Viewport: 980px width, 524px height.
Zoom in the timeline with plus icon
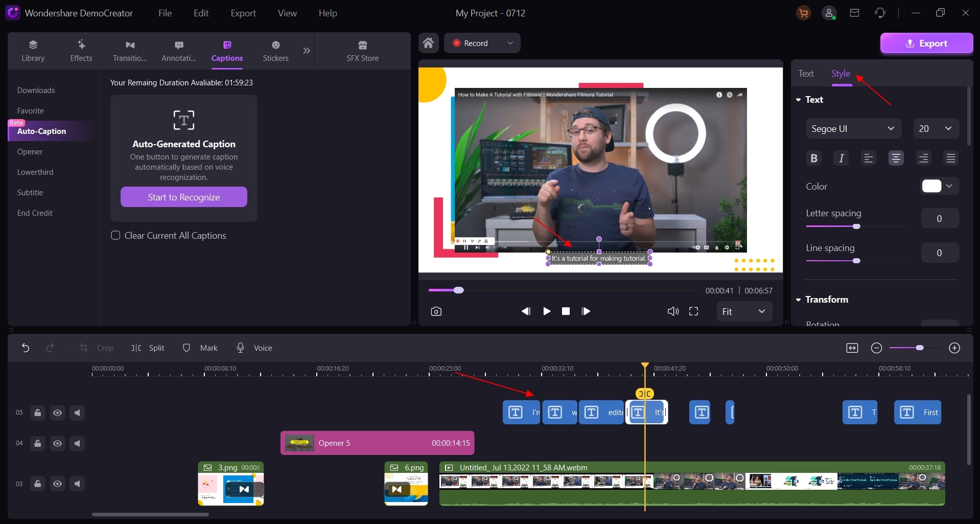click(954, 348)
